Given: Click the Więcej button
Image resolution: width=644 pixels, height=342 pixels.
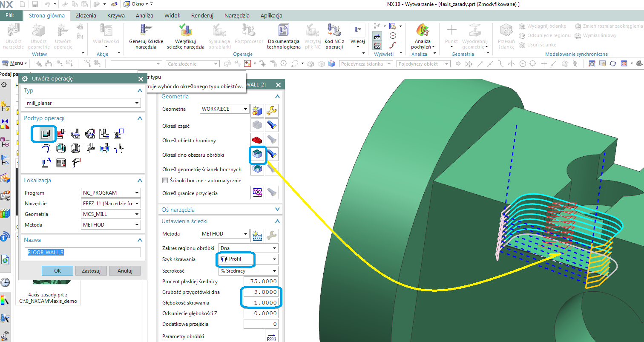Looking at the screenshot, I should [357, 35].
